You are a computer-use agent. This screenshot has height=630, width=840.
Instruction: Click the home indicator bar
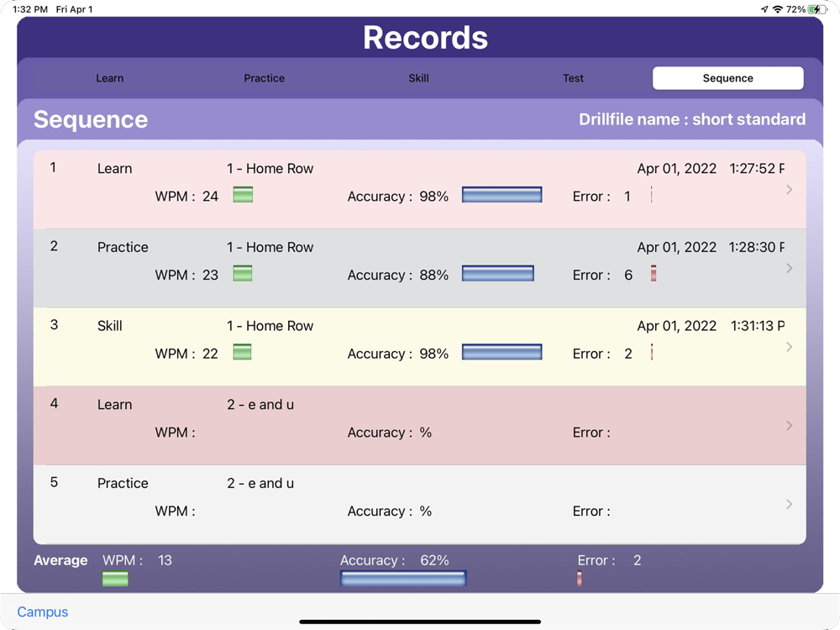click(420, 622)
